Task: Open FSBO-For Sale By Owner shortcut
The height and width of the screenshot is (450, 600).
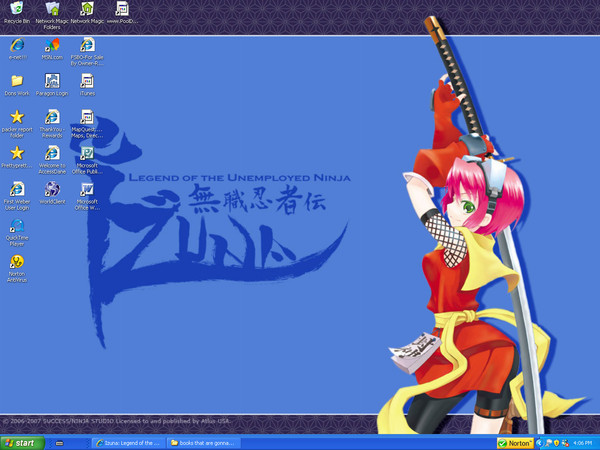Action: [x=87, y=52]
